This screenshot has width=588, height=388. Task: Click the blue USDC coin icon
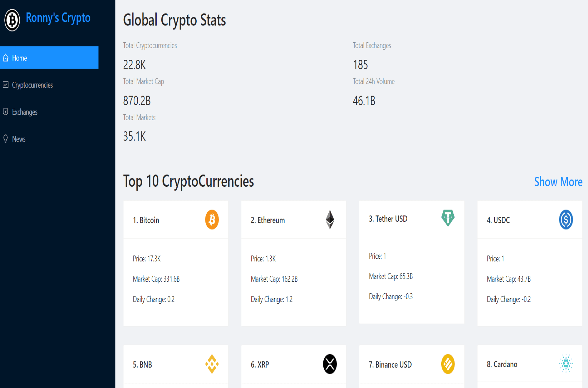click(x=566, y=220)
